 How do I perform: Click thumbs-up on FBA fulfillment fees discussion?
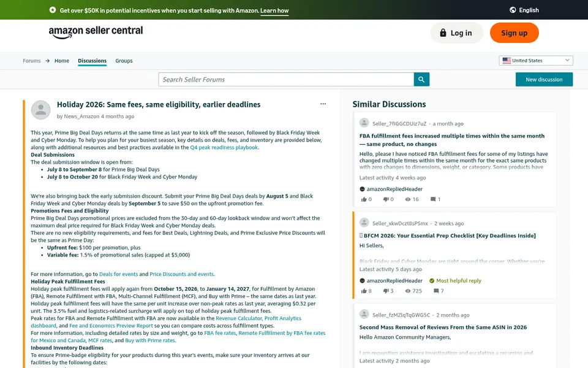363,199
